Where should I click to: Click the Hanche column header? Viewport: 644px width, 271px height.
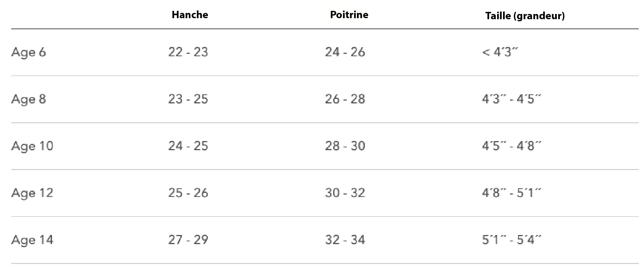click(x=190, y=15)
